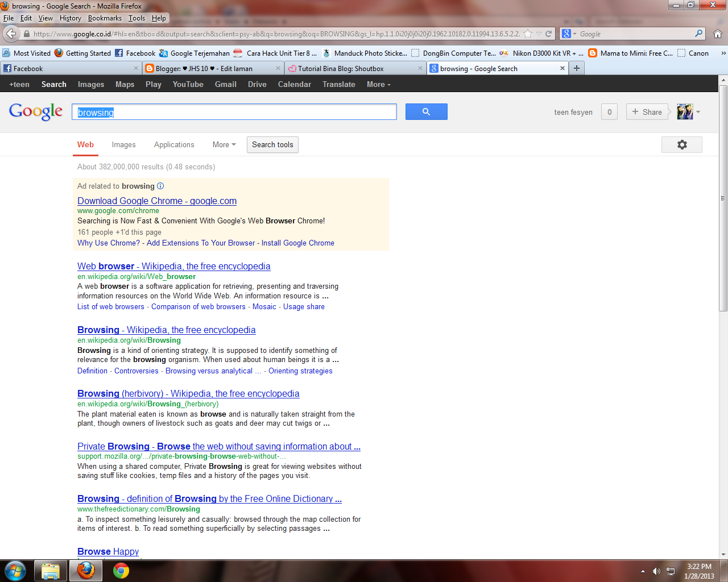The width and height of the screenshot is (728, 582).
Task: Click the Share button
Action: pyautogui.click(x=647, y=112)
